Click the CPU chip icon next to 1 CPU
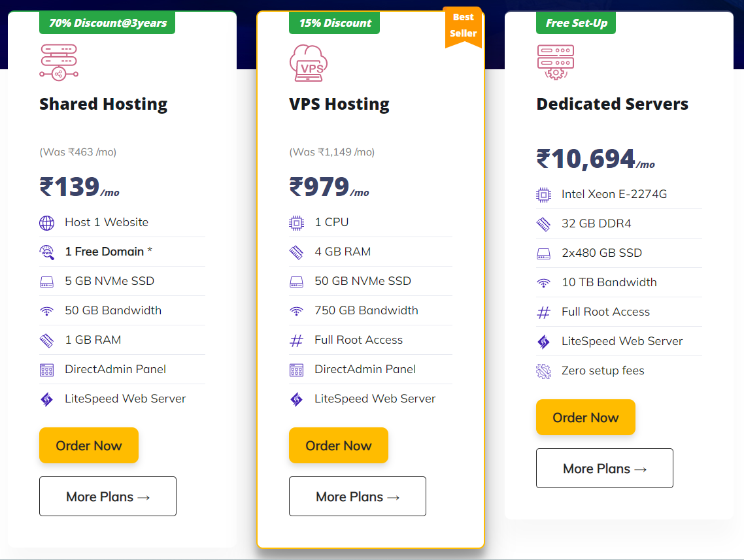Screen dimensions: 744x560 tap(297, 223)
